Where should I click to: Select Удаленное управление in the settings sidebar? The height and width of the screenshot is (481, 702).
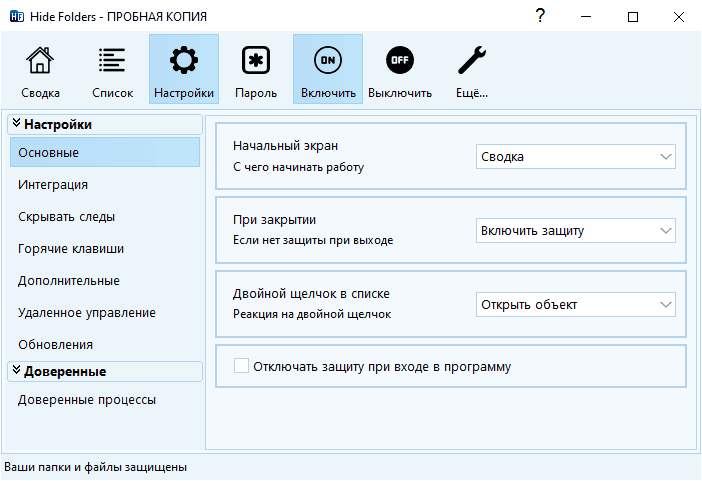coord(105,313)
